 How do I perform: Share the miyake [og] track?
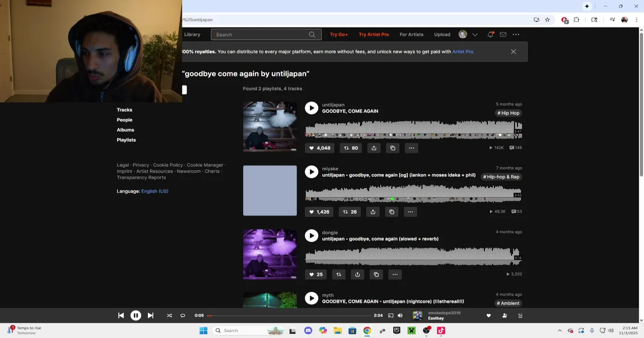point(373,212)
